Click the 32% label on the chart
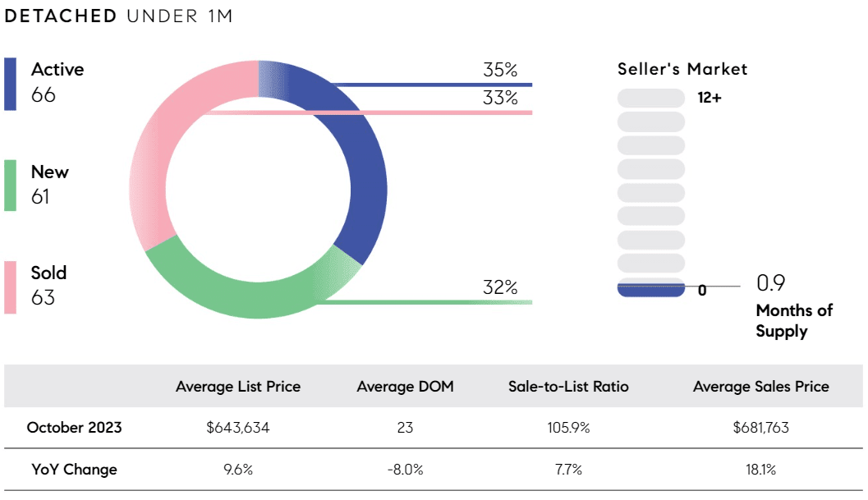 point(500,287)
